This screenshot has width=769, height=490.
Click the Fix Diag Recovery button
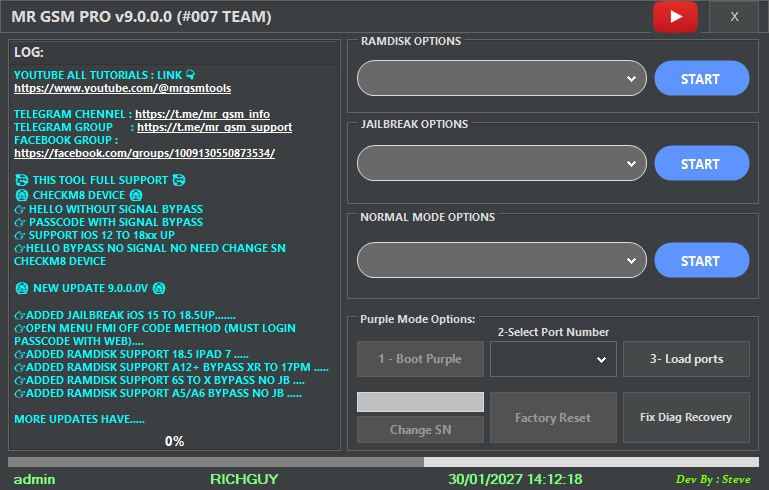[x=686, y=417]
